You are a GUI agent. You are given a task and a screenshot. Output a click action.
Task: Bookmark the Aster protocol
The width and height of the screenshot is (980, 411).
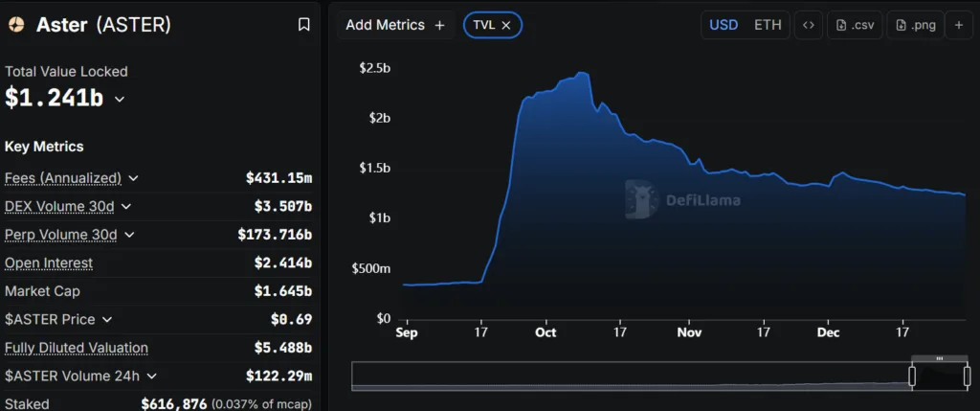coord(303,24)
